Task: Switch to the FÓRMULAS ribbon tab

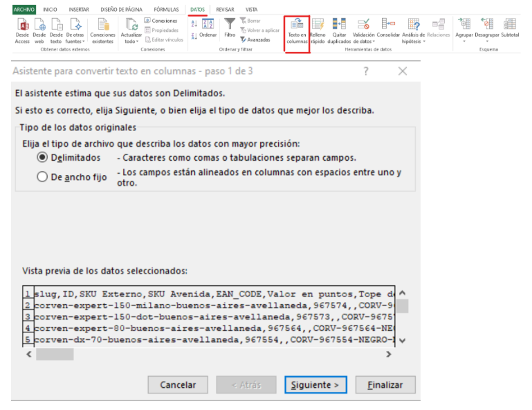Action: [166, 9]
